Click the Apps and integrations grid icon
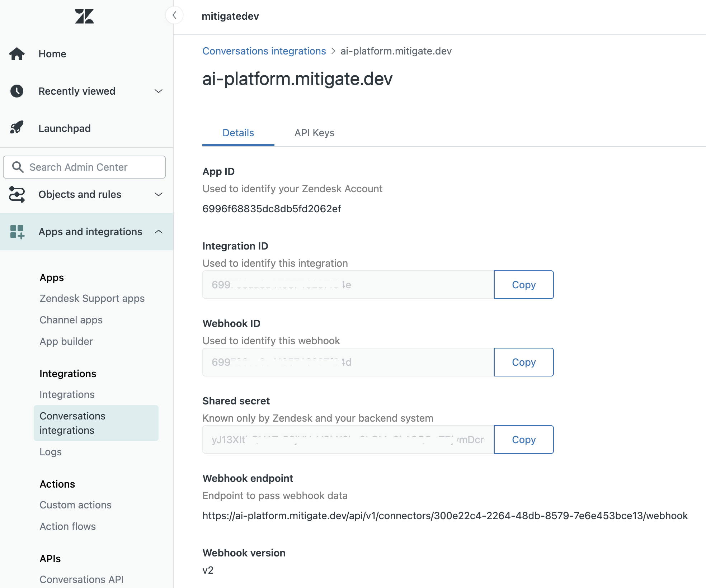The height and width of the screenshot is (588, 706). [x=17, y=232]
